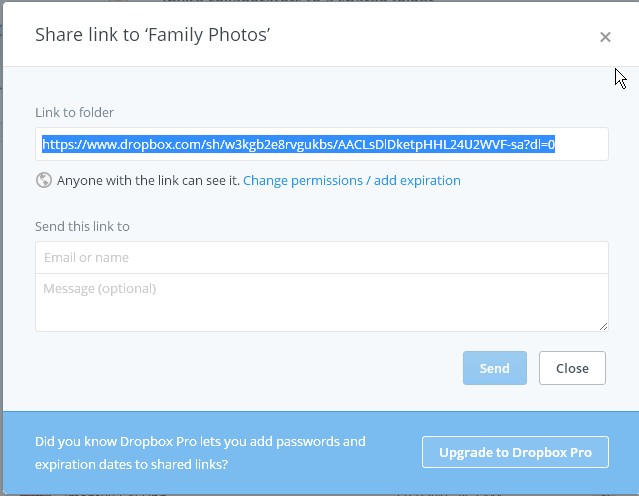Select Upgrade to Dropbox Pro button
Image resolution: width=639 pixels, height=496 pixels.
click(x=515, y=452)
